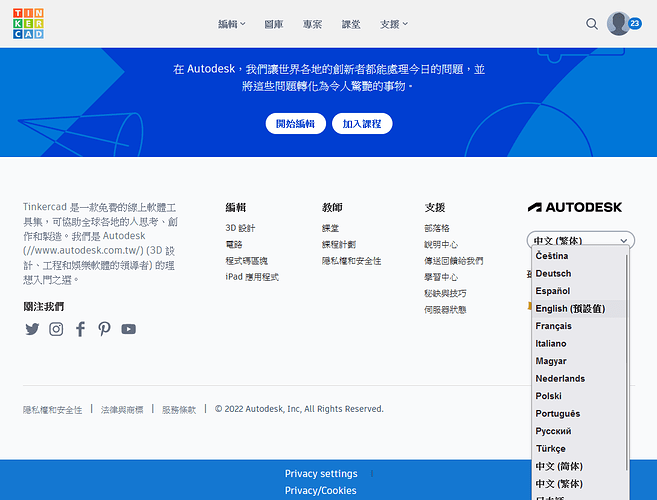Select Русский from the language list

pyautogui.click(x=579, y=431)
